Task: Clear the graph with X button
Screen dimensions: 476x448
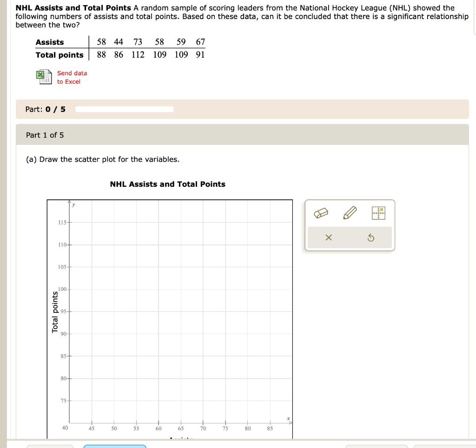Action: tap(329, 238)
